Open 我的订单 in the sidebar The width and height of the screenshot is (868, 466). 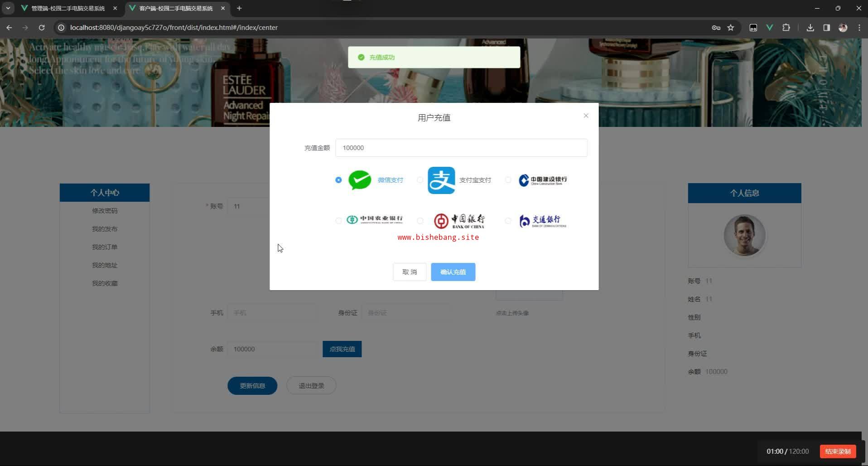[x=105, y=247]
